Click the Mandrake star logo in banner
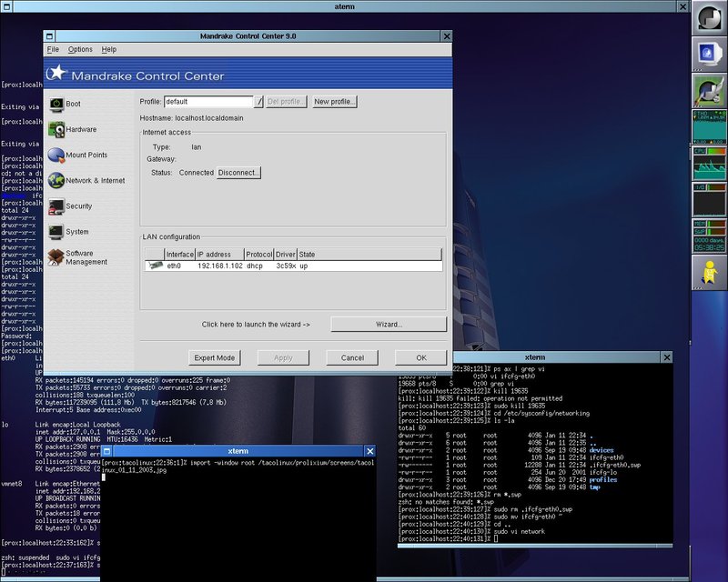This screenshot has height=582, width=728. coord(56,73)
